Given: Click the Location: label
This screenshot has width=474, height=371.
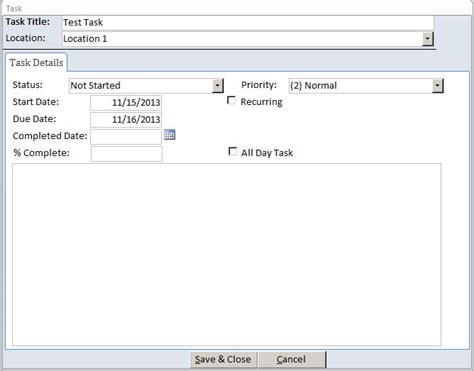Looking at the screenshot, I should (25, 38).
